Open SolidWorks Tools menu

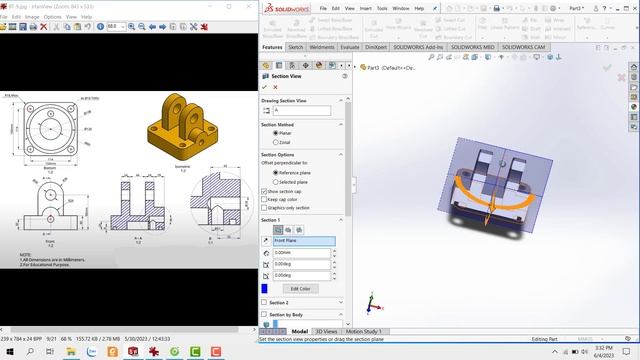382,8
